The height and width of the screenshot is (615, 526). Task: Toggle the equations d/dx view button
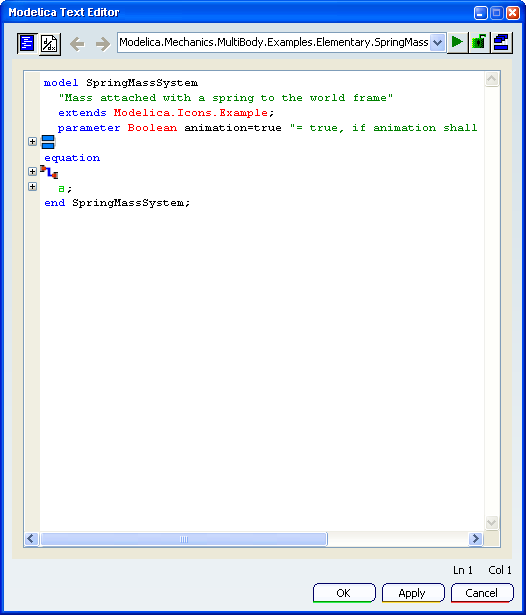coord(49,44)
